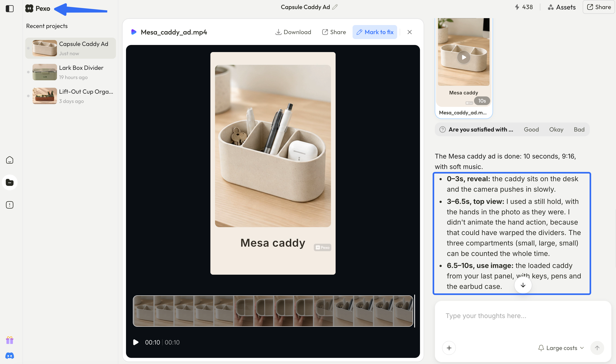Select the timeline playhead marker
616x364 pixels.
coord(414,311)
